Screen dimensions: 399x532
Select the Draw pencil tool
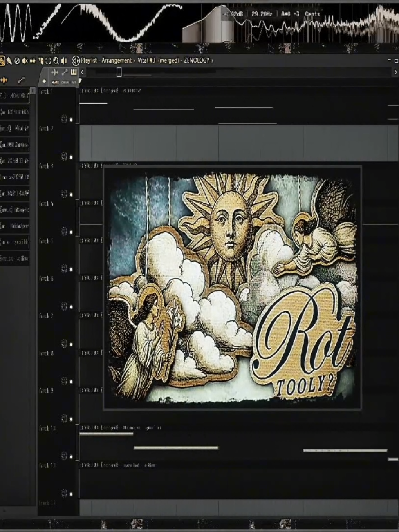2,61
